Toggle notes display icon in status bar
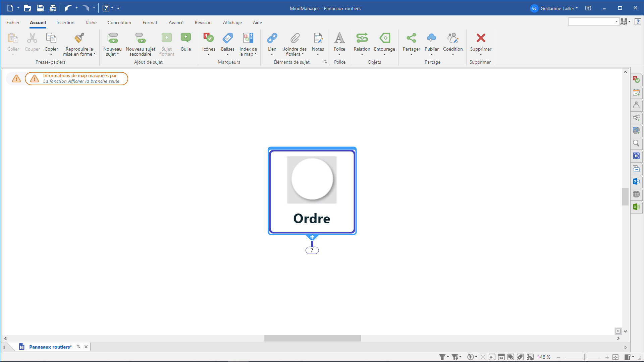Image resolution: width=644 pixels, height=362 pixels. 492,357
